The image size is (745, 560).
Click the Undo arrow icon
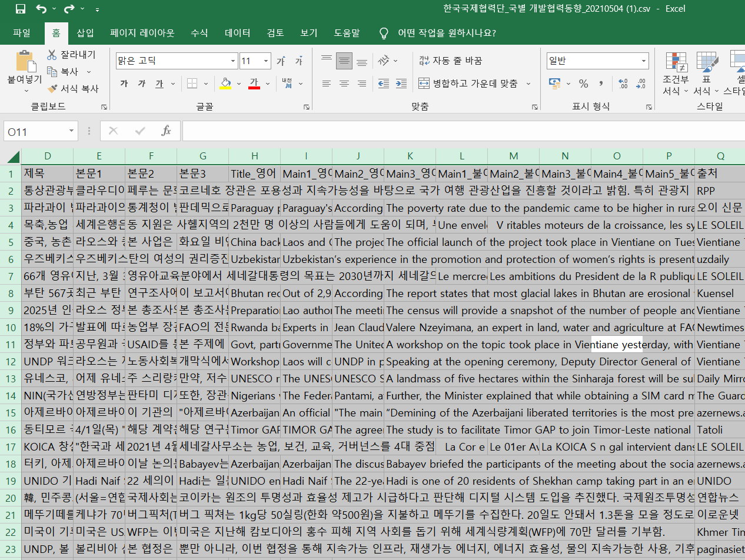click(41, 9)
